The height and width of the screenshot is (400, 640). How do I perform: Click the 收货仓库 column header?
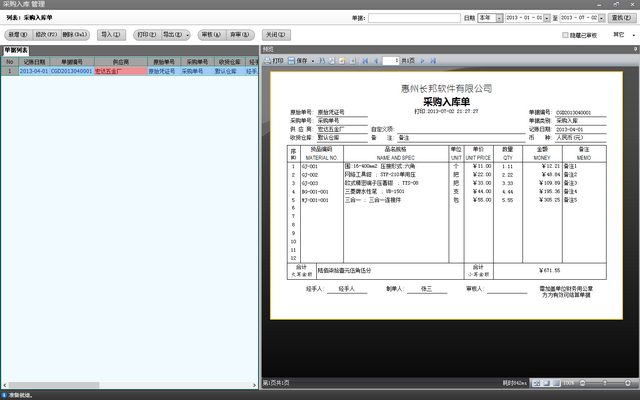point(230,62)
